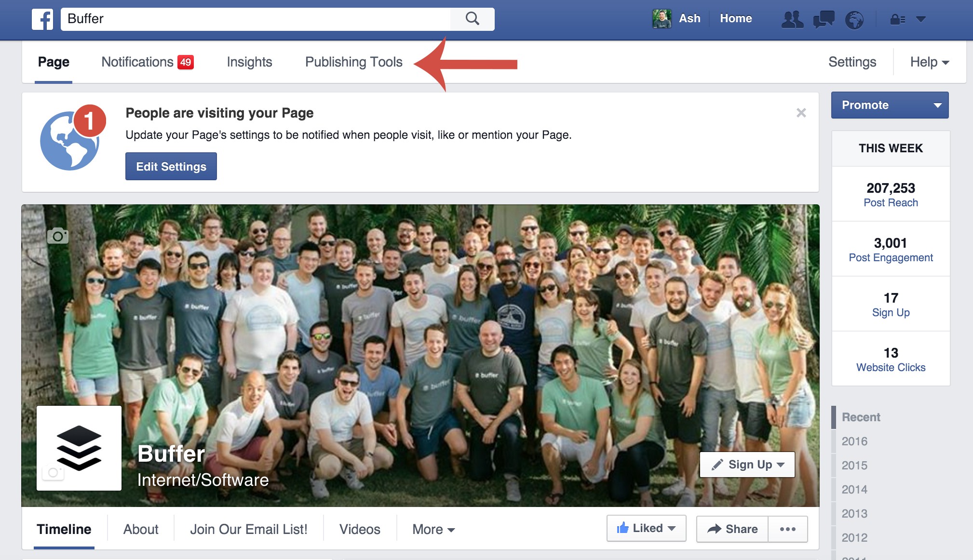973x560 pixels.
Task: Select the Insights tab
Action: pyautogui.click(x=251, y=62)
